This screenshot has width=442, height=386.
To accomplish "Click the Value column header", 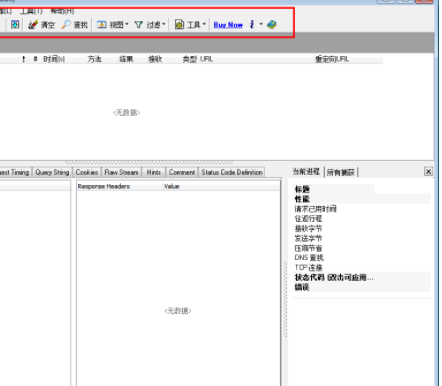I will tap(221, 186).
